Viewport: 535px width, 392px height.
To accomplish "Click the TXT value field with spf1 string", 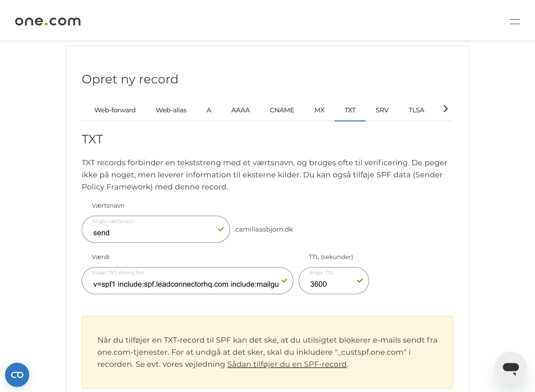I will click(187, 281).
